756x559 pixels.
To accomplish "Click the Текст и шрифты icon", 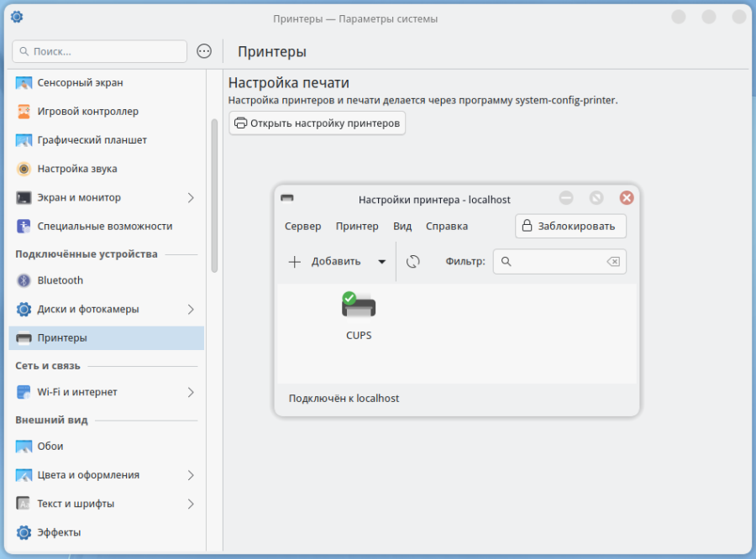I will [x=24, y=504].
